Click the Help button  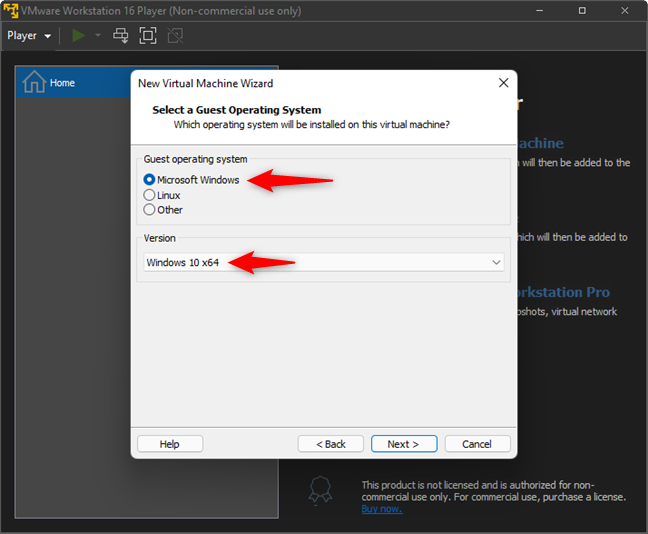point(170,444)
